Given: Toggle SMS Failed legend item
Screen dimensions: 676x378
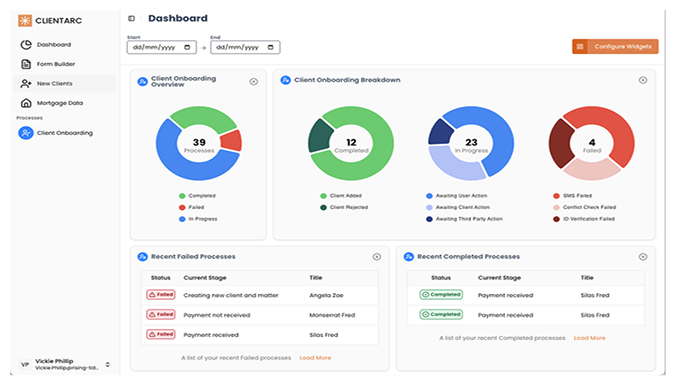Looking at the screenshot, I should pos(573,196).
